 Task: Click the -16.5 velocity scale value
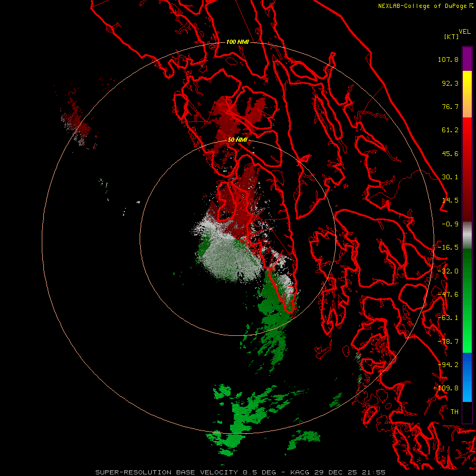tap(448, 248)
